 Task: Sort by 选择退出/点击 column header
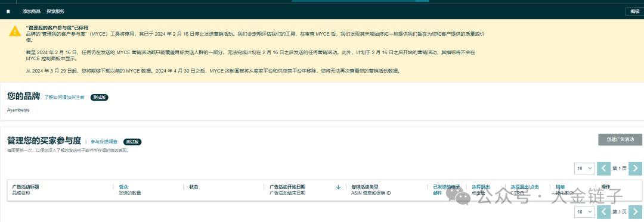click(525, 187)
